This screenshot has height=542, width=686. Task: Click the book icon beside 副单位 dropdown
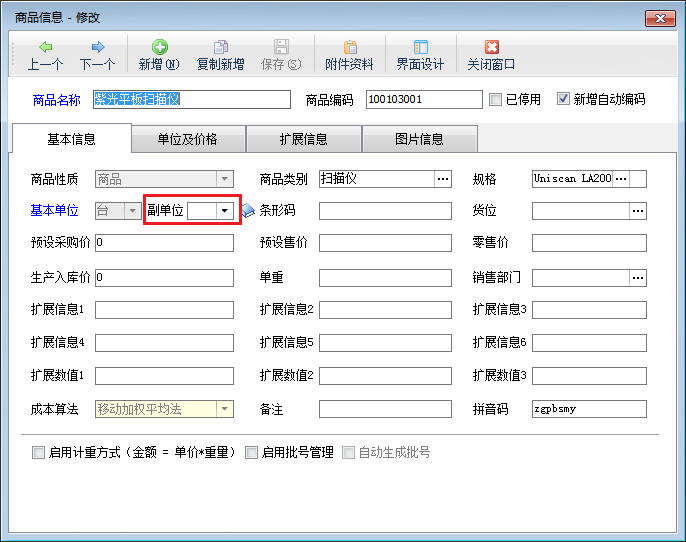248,211
